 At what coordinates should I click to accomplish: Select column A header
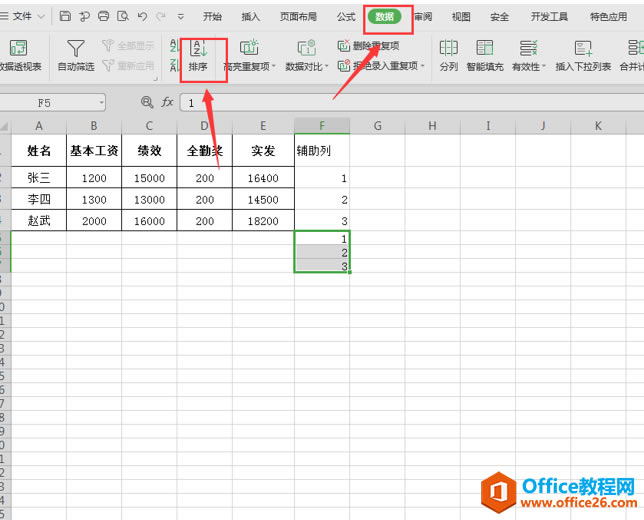coord(39,126)
